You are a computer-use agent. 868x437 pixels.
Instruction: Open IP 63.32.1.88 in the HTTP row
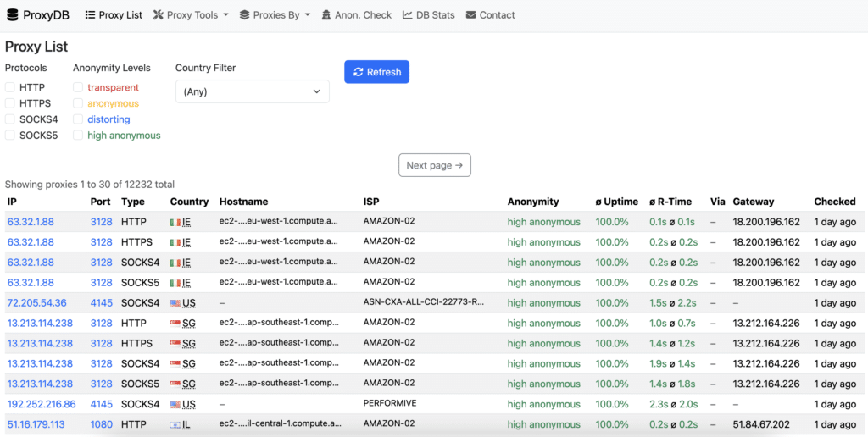click(x=31, y=223)
